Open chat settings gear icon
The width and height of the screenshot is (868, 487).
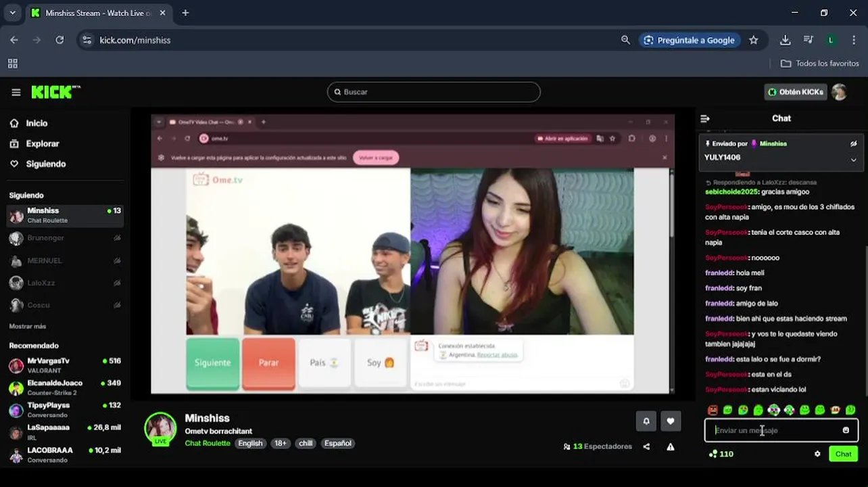817,454
